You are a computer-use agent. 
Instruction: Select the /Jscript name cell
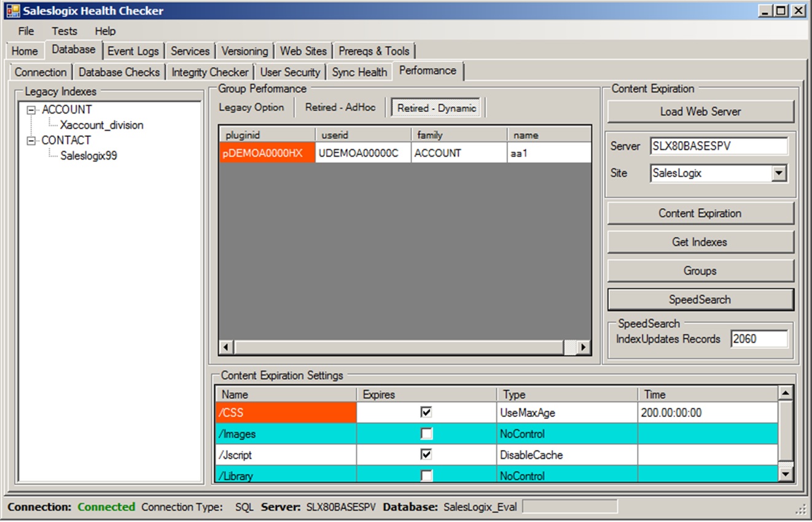click(286, 454)
